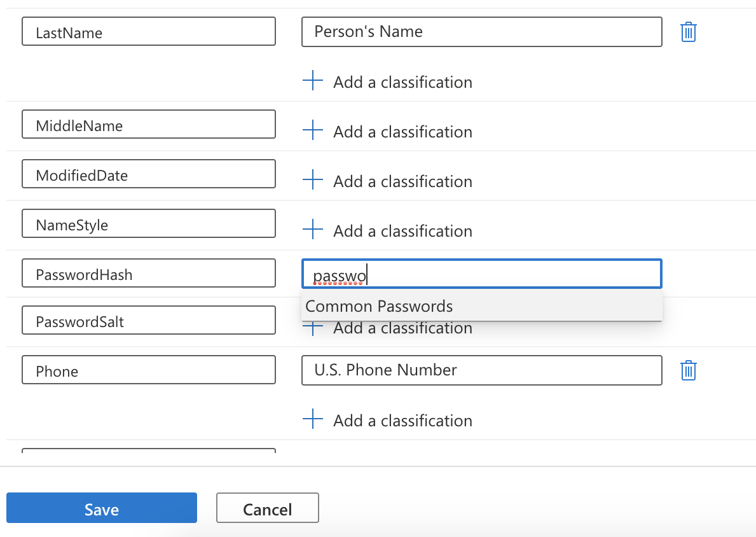Delete the U.S. Phone Number classification
This screenshot has width=756, height=537.
[688, 370]
